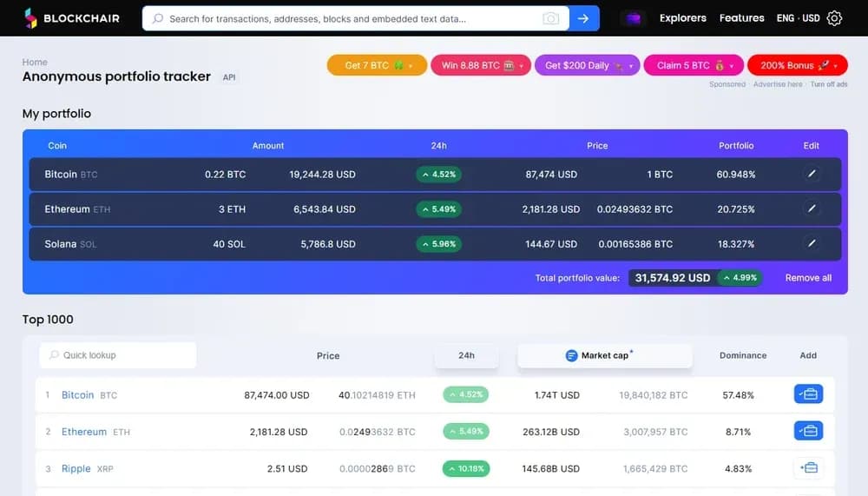Viewport: 868px width, 496px height.
Task: Click the camera scan icon in search bar
Action: pos(550,18)
